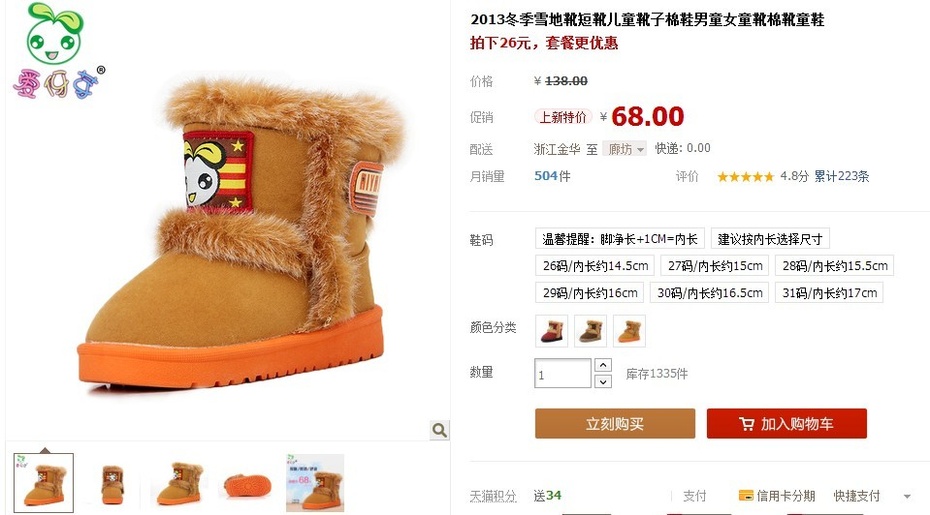The image size is (930, 515).
Task: Increase quantity with the up arrow
Action: click(603, 365)
